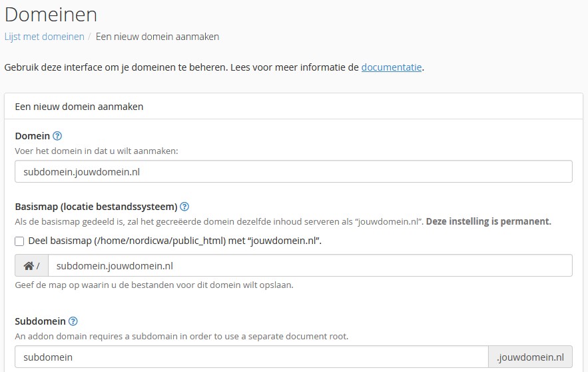This screenshot has width=588, height=372.
Task: Click the 'Voer het domein in' hint text
Action: tap(97, 151)
